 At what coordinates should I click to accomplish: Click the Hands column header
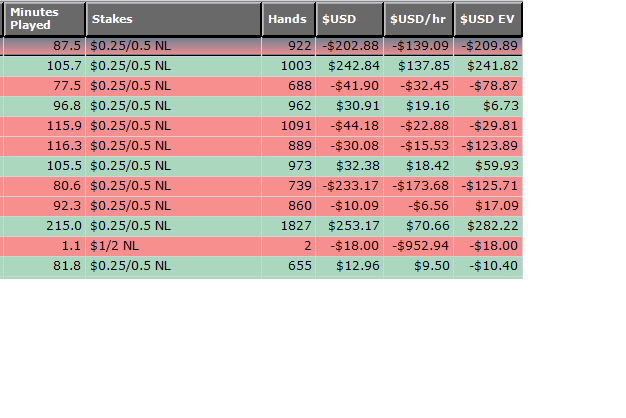288,19
